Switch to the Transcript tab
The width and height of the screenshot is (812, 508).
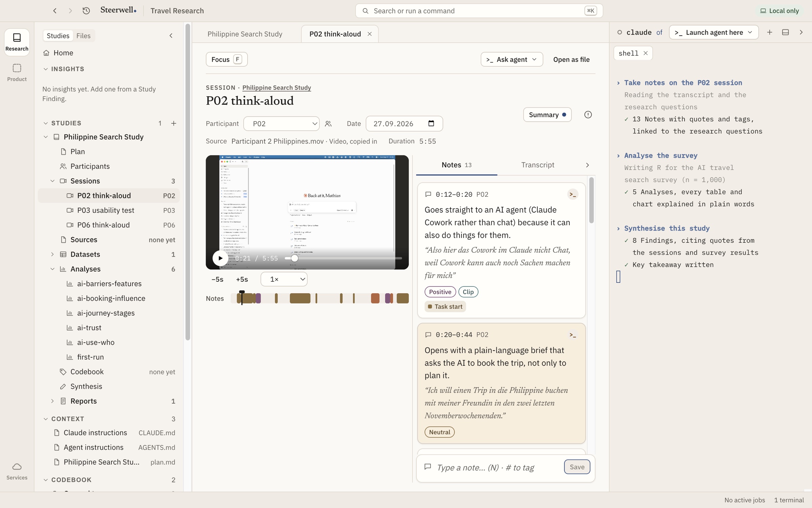(x=538, y=165)
